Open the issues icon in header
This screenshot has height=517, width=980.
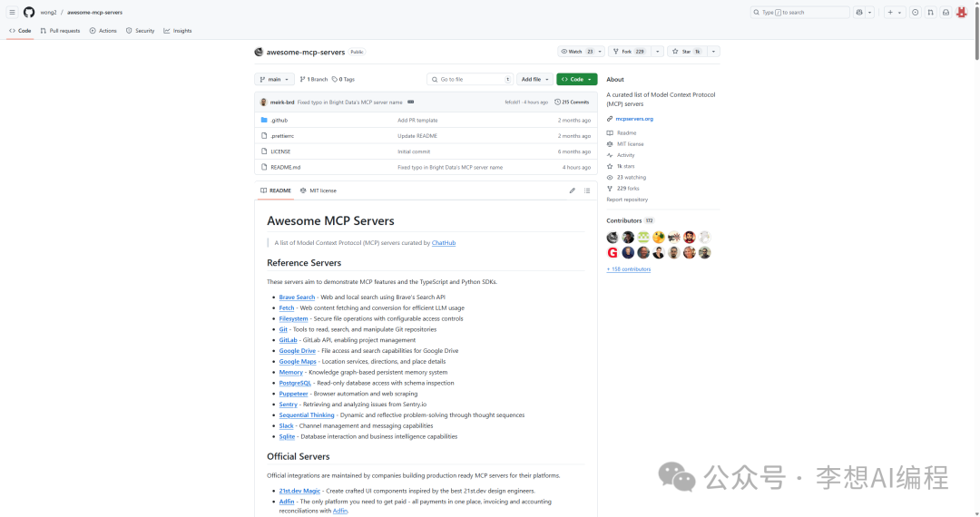(x=915, y=13)
